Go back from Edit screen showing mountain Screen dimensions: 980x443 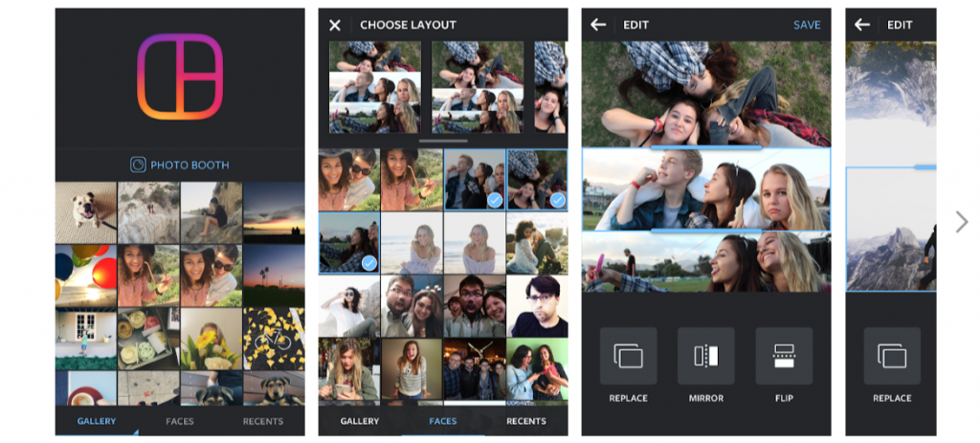[x=862, y=25]
